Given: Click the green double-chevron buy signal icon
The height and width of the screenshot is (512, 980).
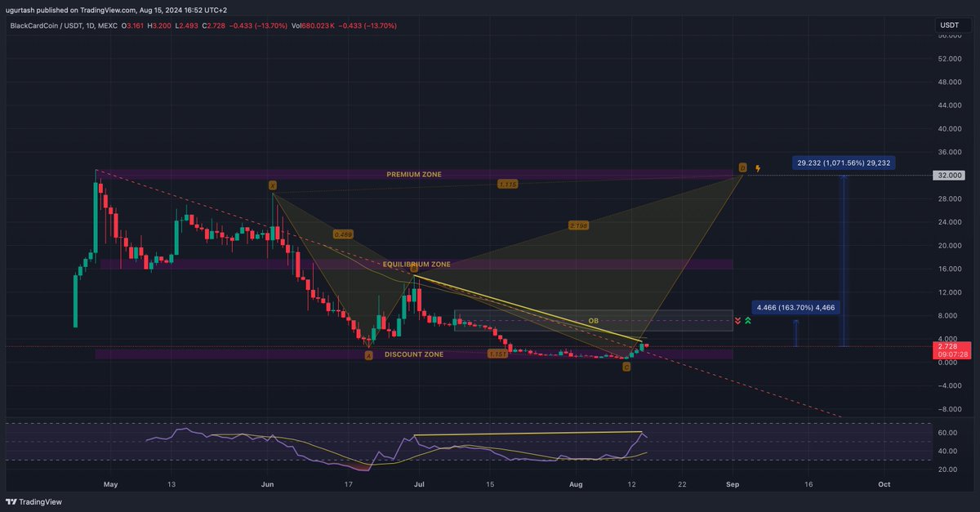Looking at the screenshot, I should tap(748, 321).
